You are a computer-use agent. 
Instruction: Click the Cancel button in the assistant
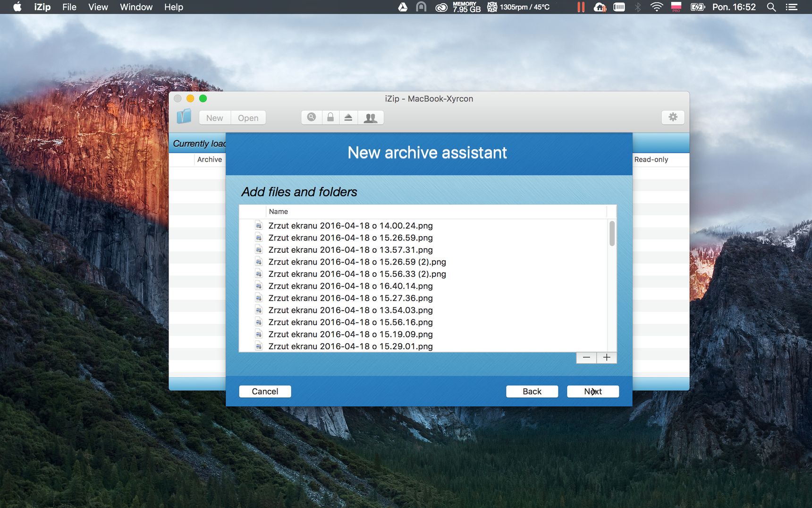[265, 391]
